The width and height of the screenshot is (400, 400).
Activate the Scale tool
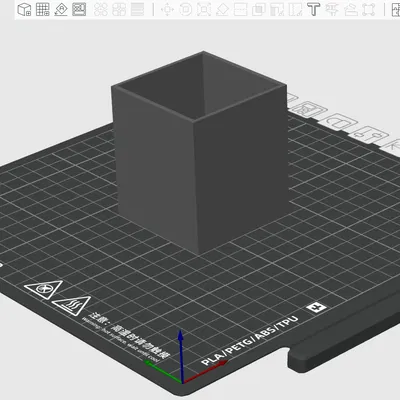tap(204, 9)
